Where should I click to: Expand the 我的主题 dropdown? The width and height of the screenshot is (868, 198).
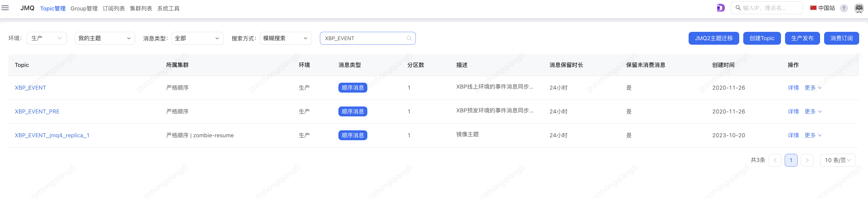[x=105, y=38]
